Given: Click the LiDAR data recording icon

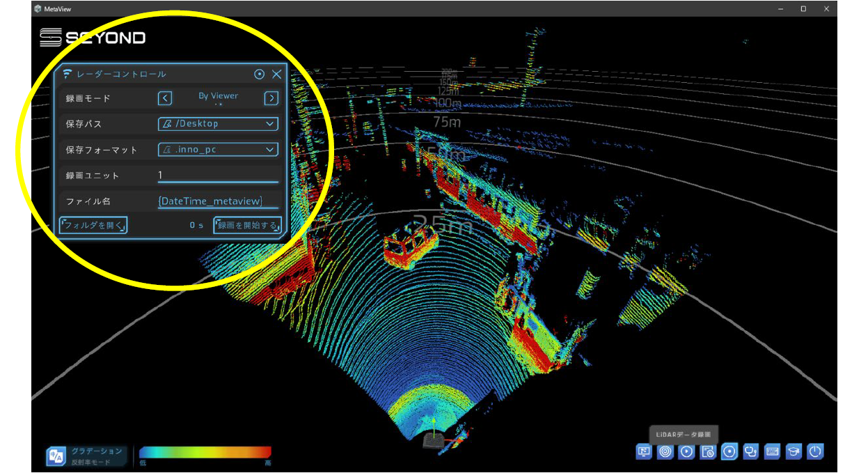Looking at the screenshot, I should coord(729,451).
